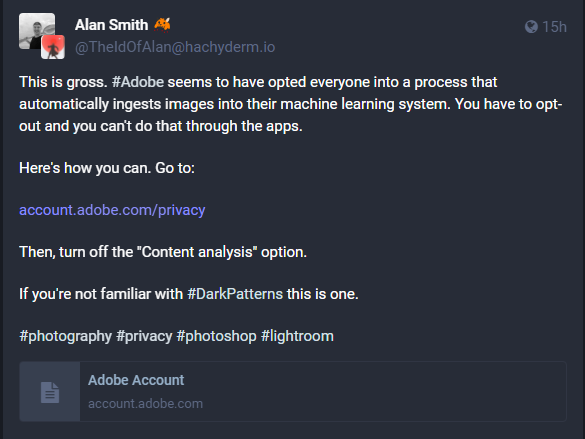This screenshot has height=439, width=585.
Task: Click 'Here's how you can' paragraph
Action: coord(107,168)
